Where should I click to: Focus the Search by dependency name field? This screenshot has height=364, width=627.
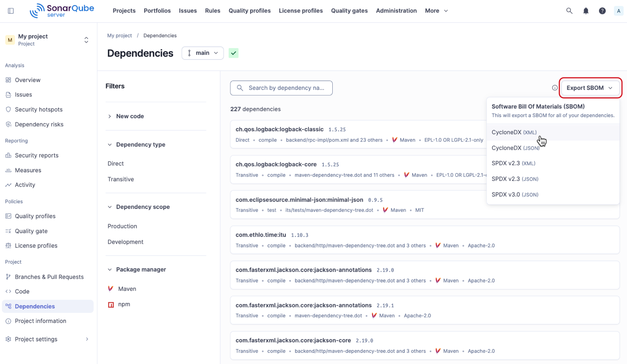pos(281,88)
